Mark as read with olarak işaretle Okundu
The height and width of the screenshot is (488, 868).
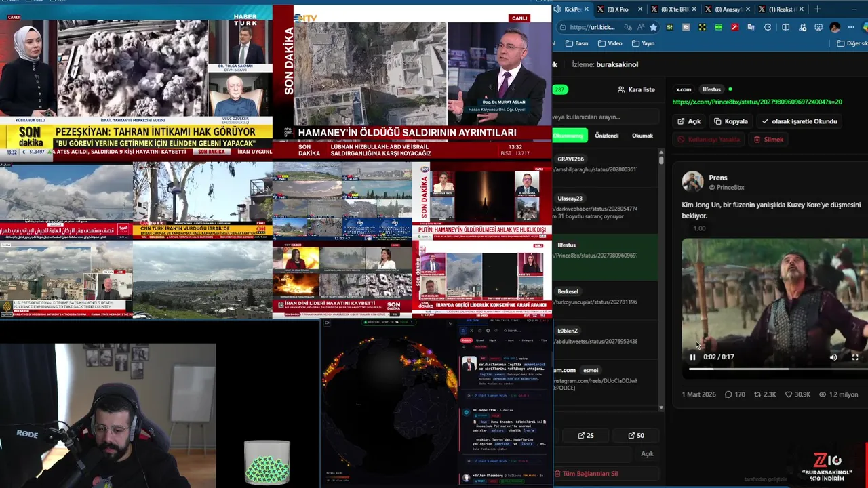800,121
